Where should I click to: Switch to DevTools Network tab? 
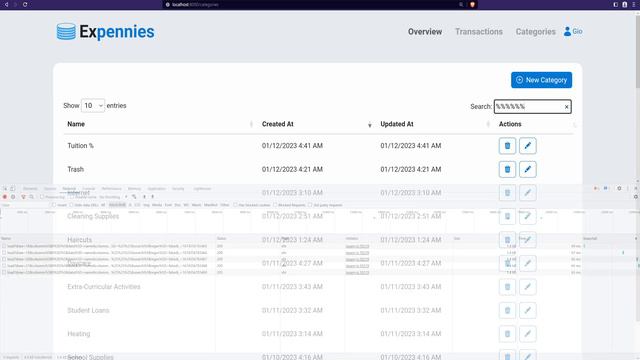[x=69, y=189]
